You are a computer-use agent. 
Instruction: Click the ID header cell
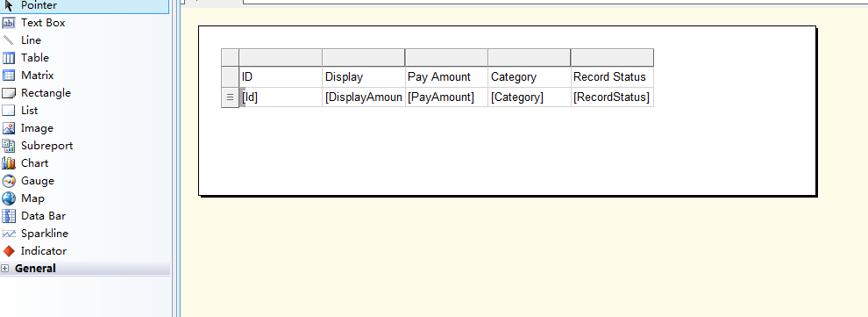281,77
